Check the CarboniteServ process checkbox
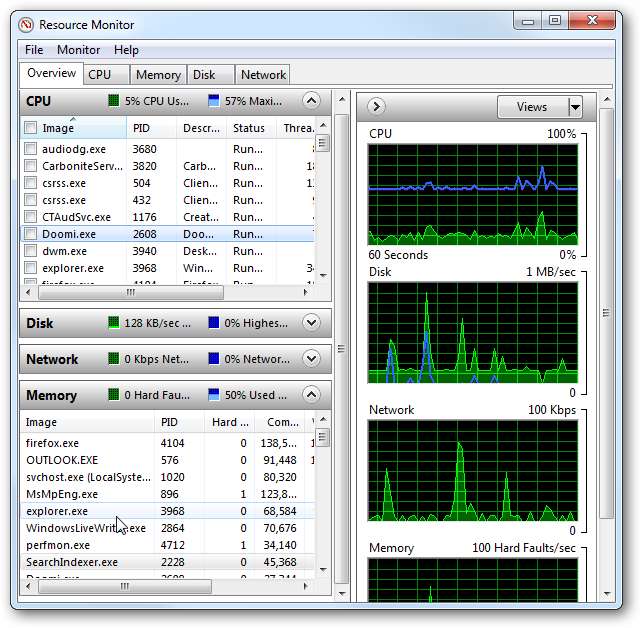Screen dimensions: 641x628 [x=31, y=166]
